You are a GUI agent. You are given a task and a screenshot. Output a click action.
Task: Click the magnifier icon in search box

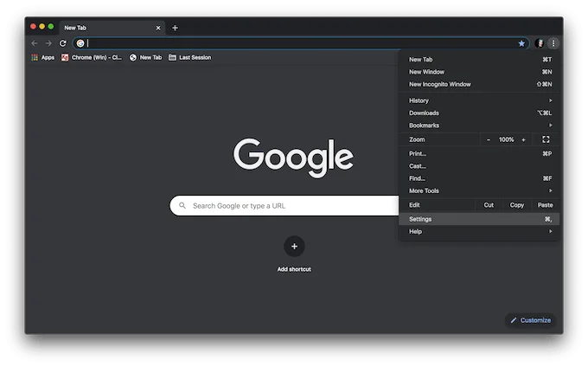(182, 206)
